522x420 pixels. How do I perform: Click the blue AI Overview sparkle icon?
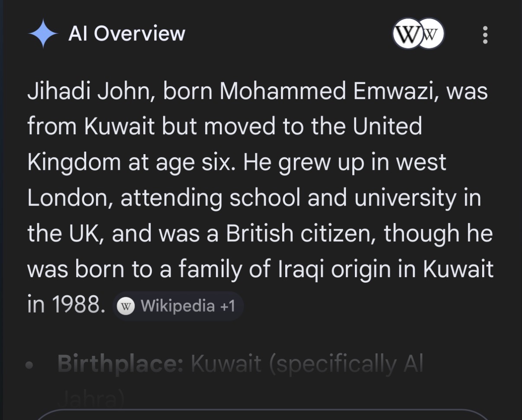point(43,34)
